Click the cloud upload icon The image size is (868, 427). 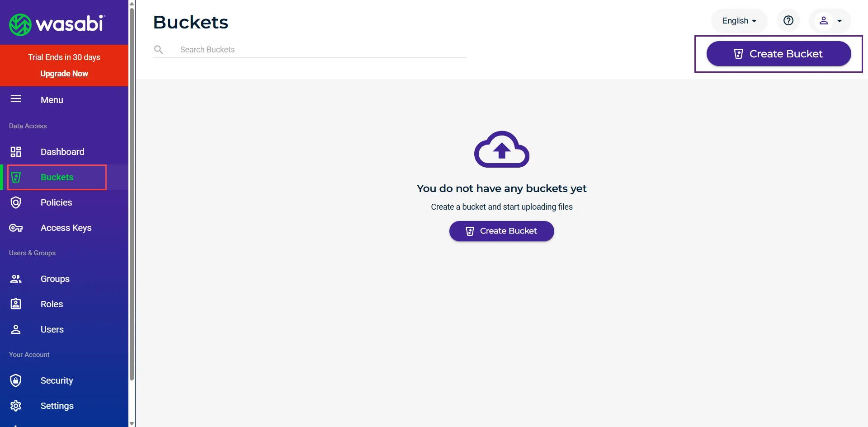[502, 149]
